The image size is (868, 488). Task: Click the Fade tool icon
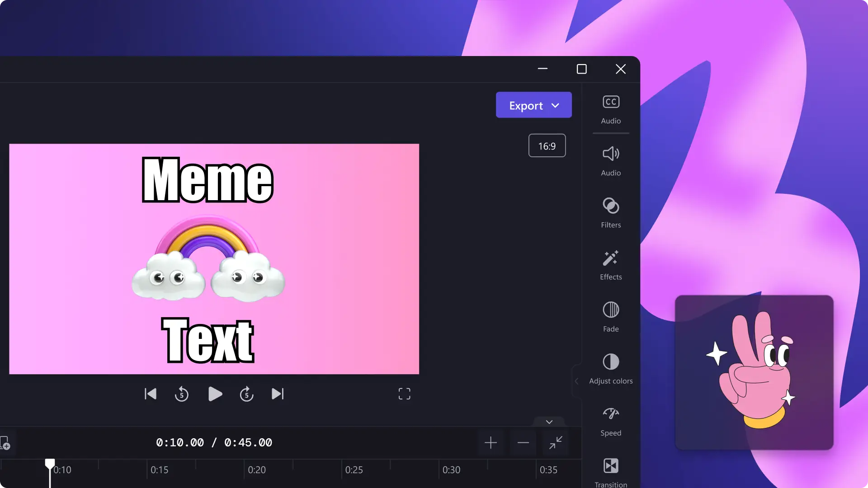tap(610, 310)
